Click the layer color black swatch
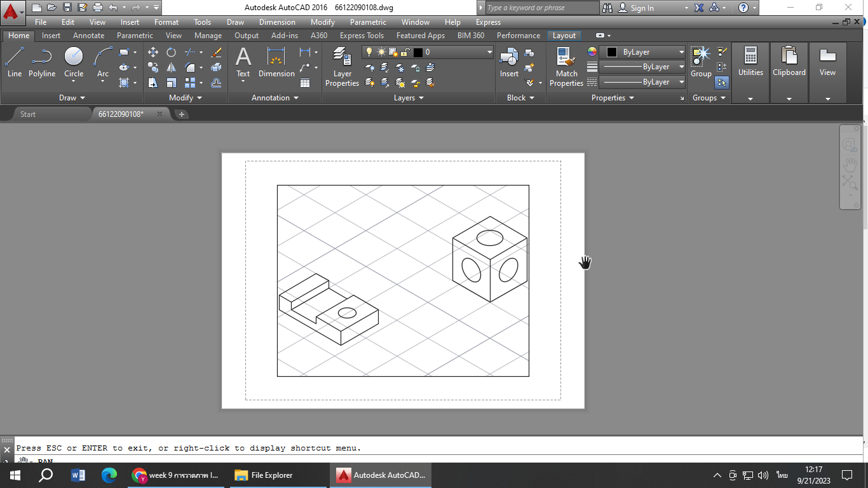 [417, 52]
